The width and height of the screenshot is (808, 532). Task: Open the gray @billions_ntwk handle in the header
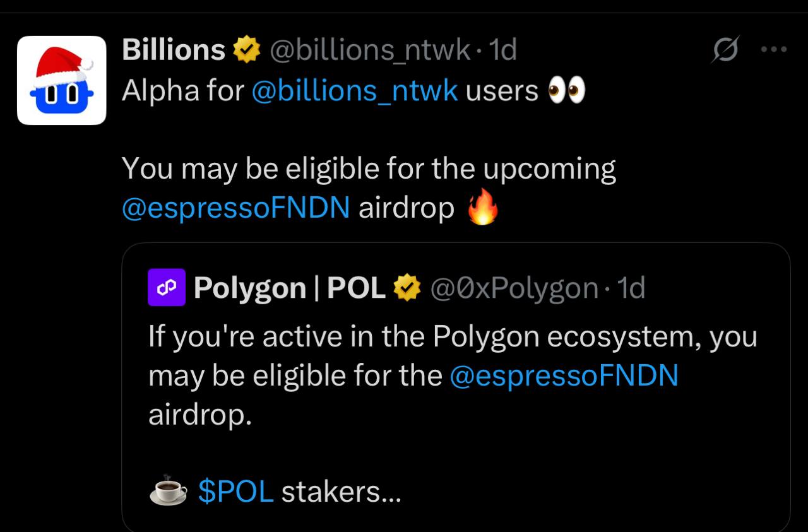(370, 50)
